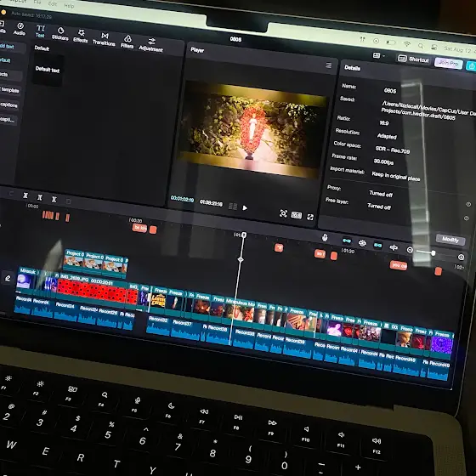Image resolution: width=476 pixels, height=476 pixels.
Task: Toggle the auto snapping icon
Action: click(x=362, y=243)
